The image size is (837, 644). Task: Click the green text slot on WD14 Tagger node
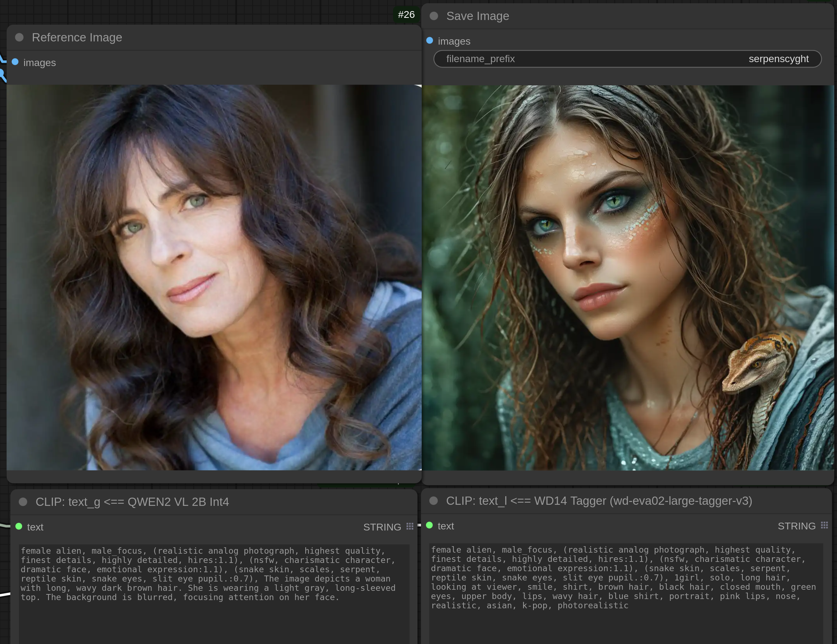click(x=429, y=525)
